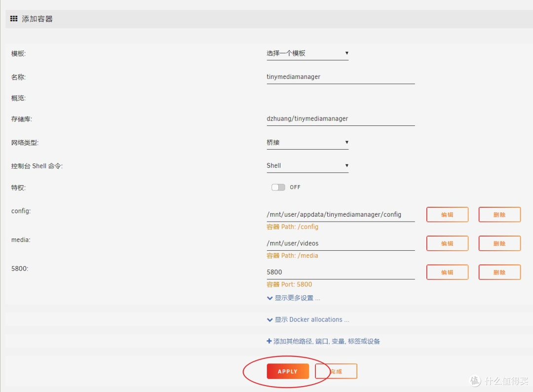Open the 网络类型 dropdown set to 桥接
The image size is (533, 392).
307,143
